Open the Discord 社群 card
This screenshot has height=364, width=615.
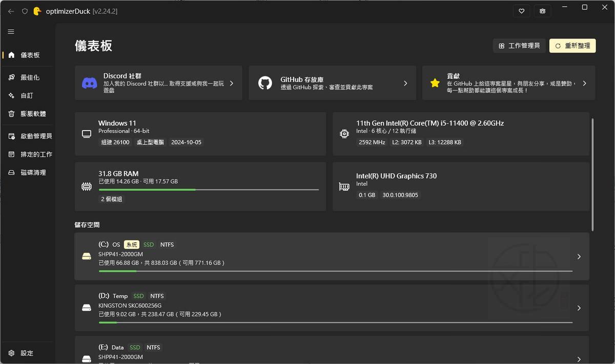click(x=158, y=83)
